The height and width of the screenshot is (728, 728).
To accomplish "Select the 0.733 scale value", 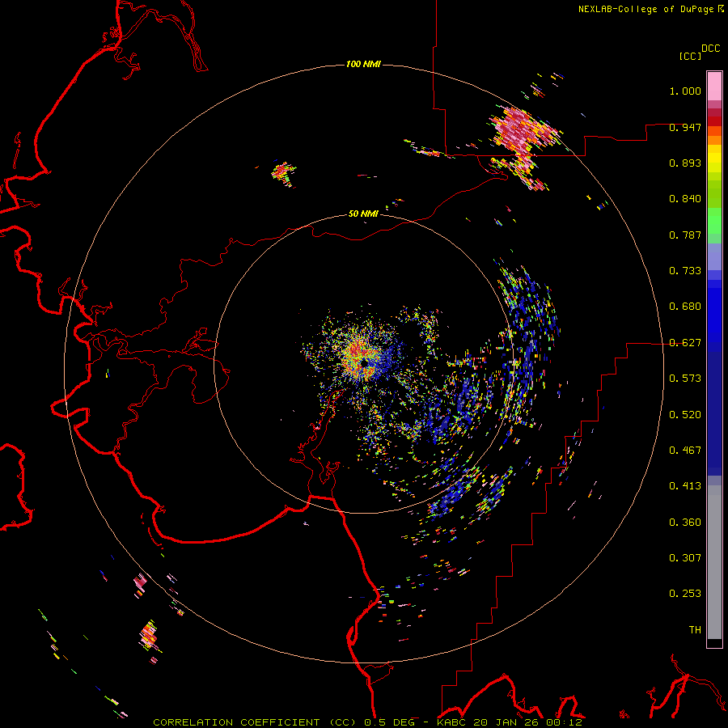I will 685,271.
